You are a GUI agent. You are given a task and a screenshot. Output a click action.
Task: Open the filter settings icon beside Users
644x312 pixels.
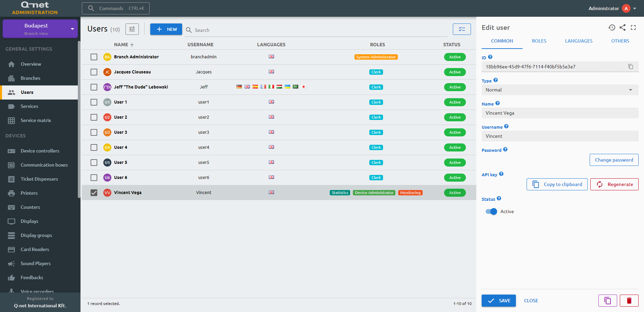point(132,29)
